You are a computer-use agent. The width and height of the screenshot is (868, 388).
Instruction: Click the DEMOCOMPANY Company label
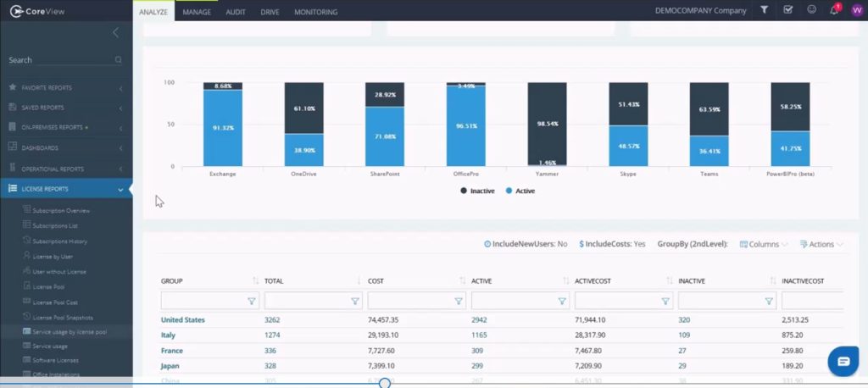pos(700,10)
